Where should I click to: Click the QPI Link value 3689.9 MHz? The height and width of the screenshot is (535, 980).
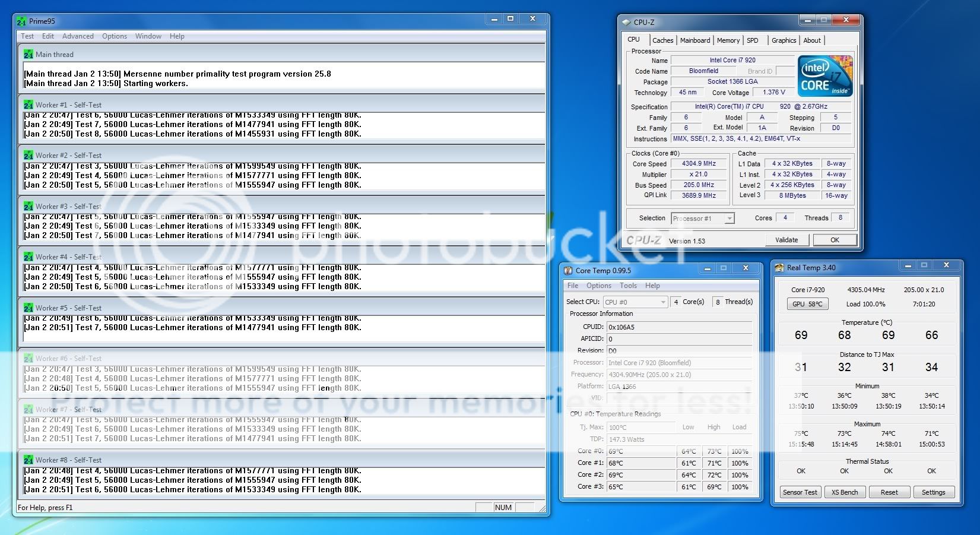[699, 195]
